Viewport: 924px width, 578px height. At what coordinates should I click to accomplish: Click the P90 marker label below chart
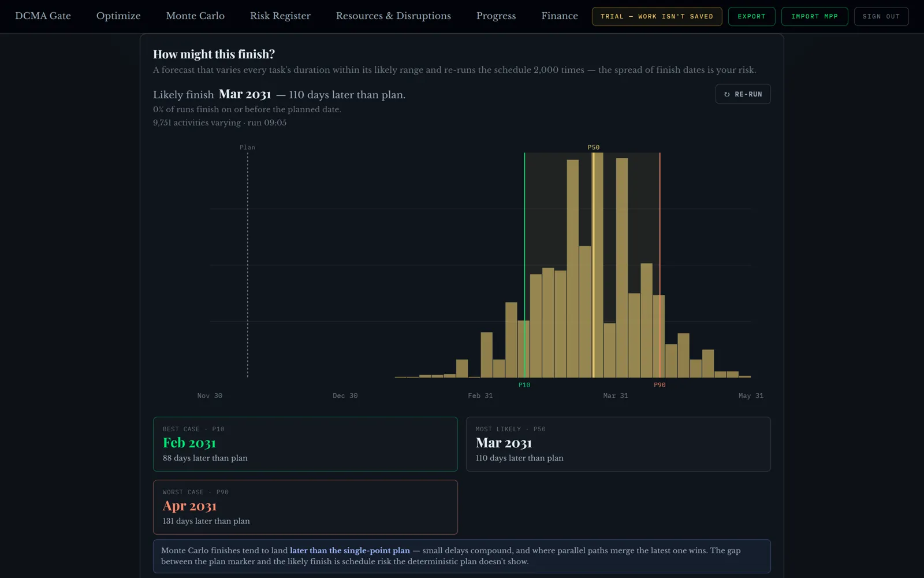pyautogui.click(x=660, y=385)
